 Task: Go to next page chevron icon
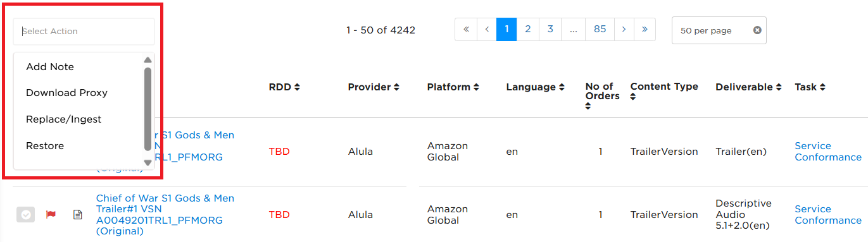[x=624, y=29]
